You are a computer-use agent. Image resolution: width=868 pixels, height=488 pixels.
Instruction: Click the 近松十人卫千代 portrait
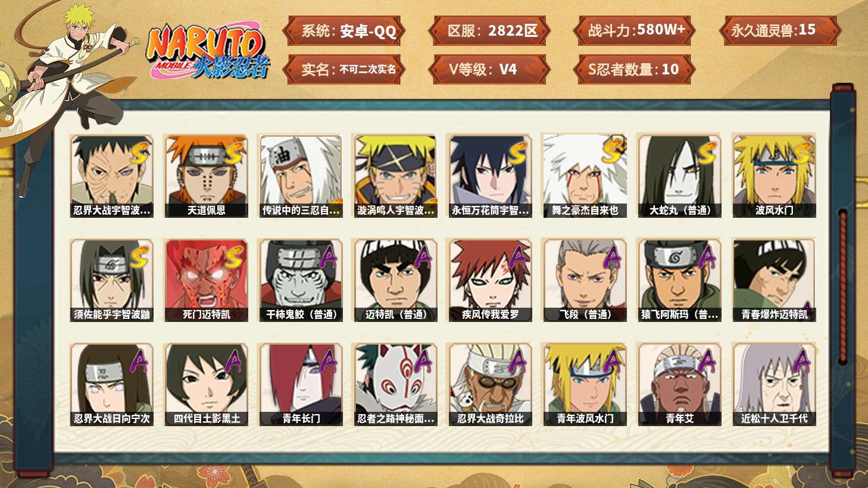(774, 384)
